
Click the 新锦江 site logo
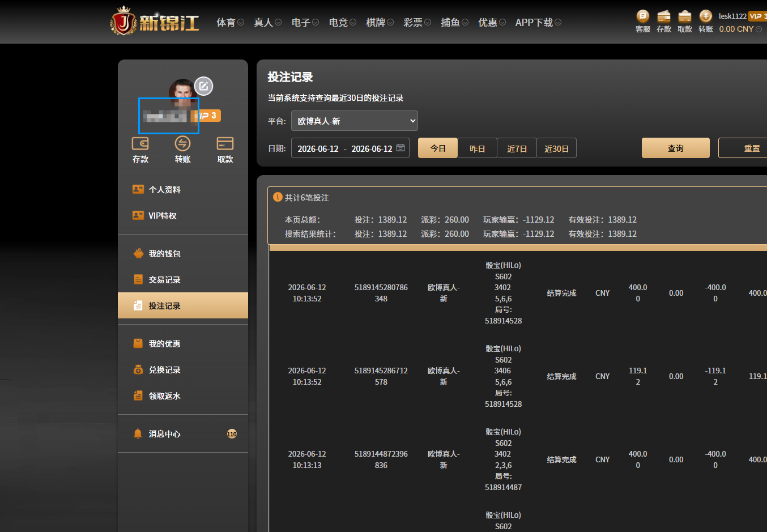(x=155, y=21)
